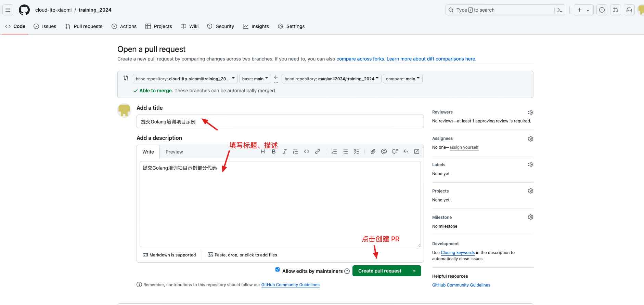The image size is (644, 305).
Task: Open Learn more about diff comparisons link
Action: (431, 59)
